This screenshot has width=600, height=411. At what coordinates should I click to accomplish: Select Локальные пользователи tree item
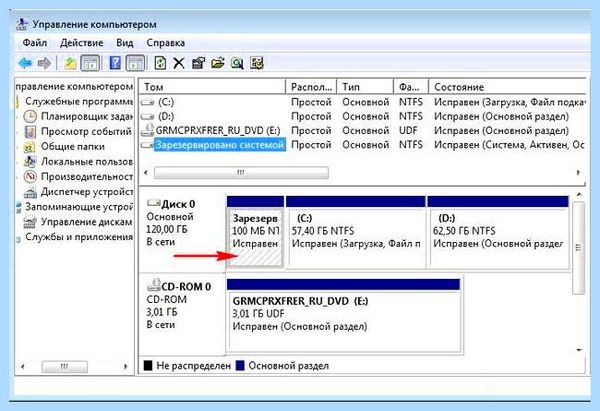pyautogui.click(x=86, y=162)
